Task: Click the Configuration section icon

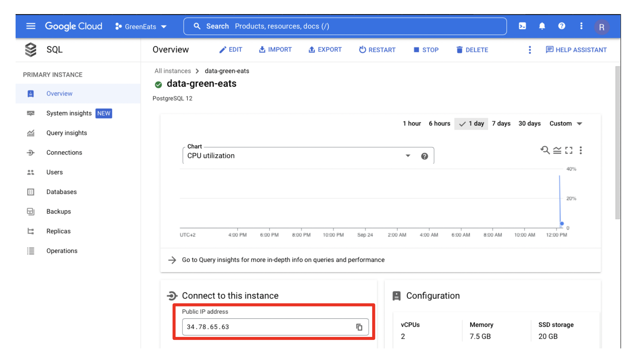Action: point(397,296)
